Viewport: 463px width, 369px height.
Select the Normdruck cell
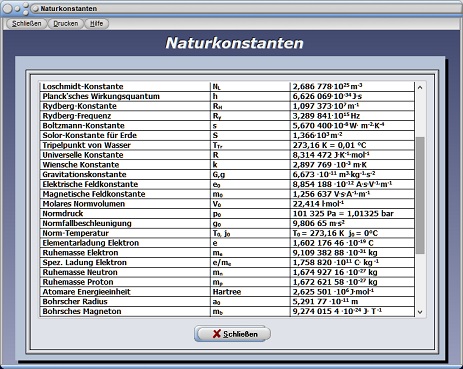tap(125, 214)
